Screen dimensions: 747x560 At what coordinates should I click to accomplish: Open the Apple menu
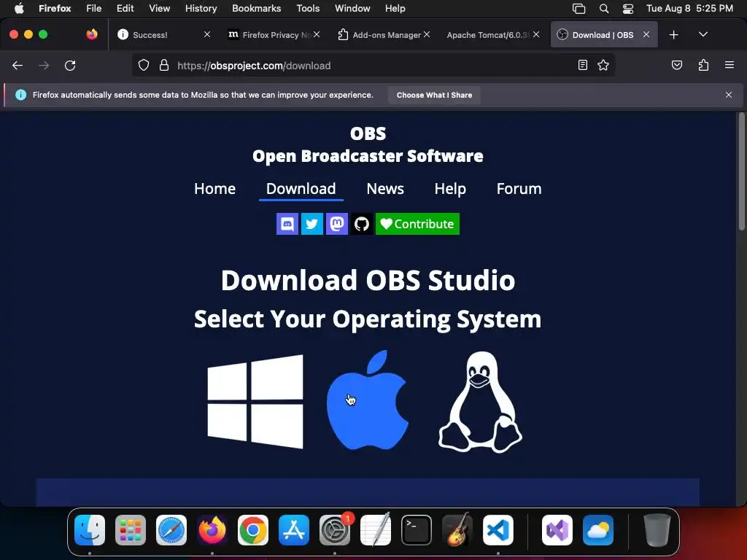[19, 8]
